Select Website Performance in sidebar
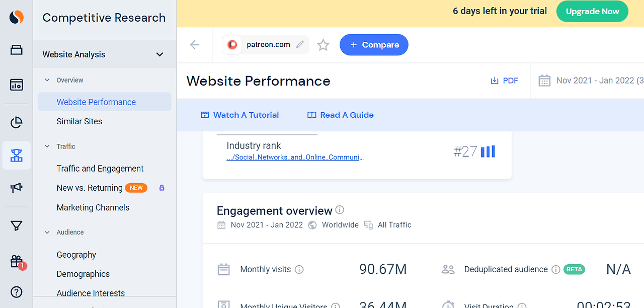The width and height of the screenshot is (644, 308). pos(105,102)
